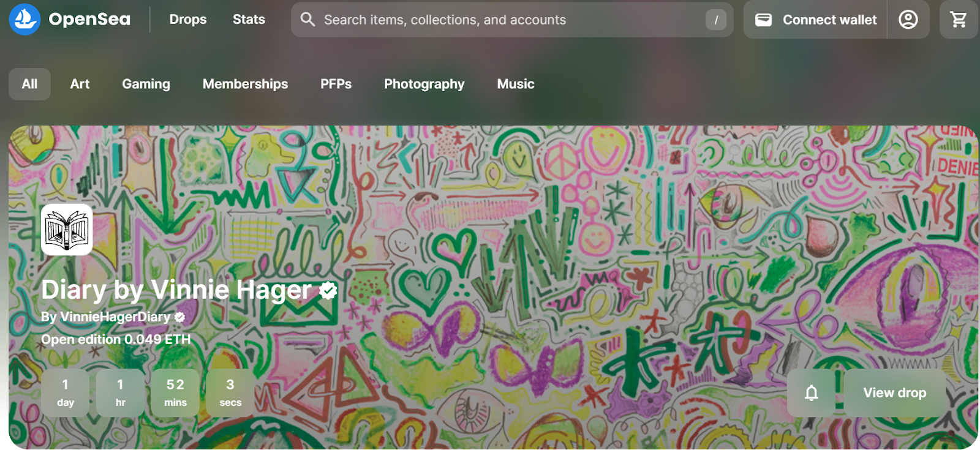Switch to the Music category tab
Viewport: 980px width, 450px height.
pyautogui.click(x=516, y=84)
